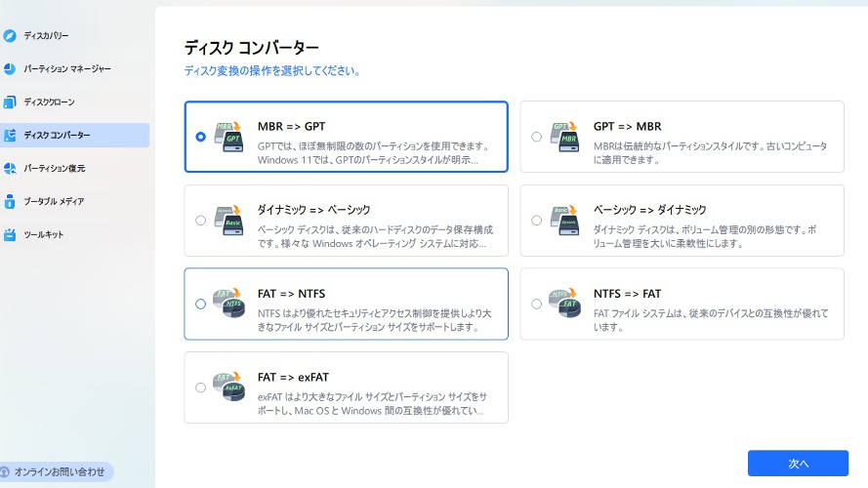Click the FAT to exFAT partition icon
Screen dimensions: 868x488
pyautogui.click(x=229, y=386)
